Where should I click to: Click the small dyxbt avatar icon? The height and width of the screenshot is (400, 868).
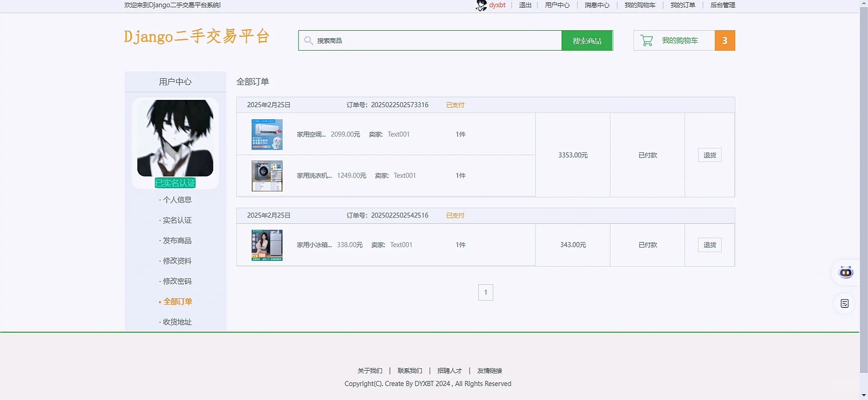[481, 5]
